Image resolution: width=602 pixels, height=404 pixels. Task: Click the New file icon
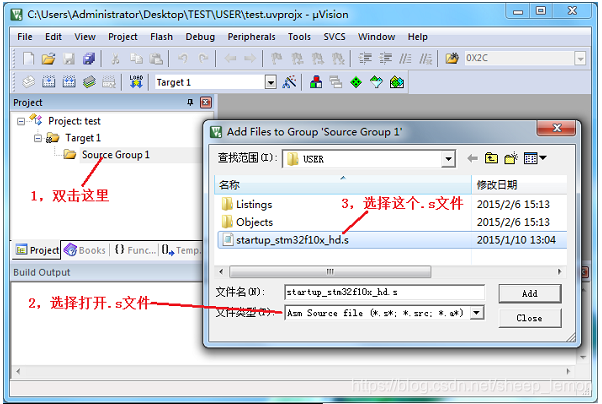click(28, 58)
